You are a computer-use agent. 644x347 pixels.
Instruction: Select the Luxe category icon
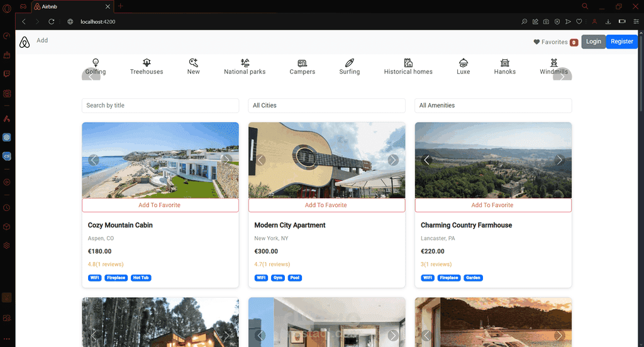click(464, 62)
